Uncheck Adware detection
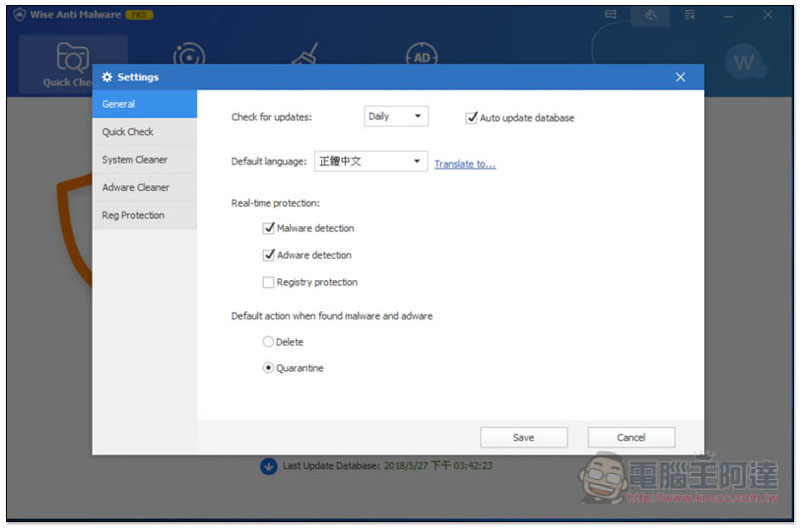 268,255
